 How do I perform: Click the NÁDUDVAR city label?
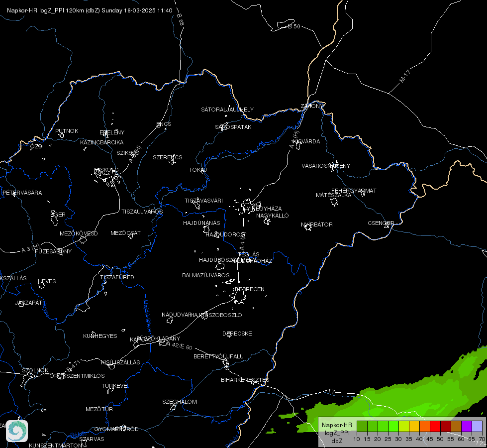(x=177, y=315)
